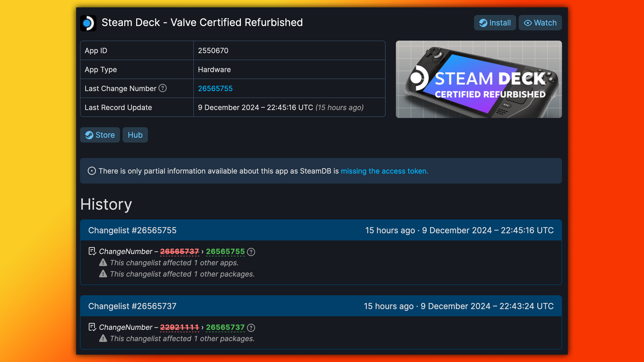Click the 'App ID' label cell
Viewport: 644px width, 362px height.
click(137, 51)
